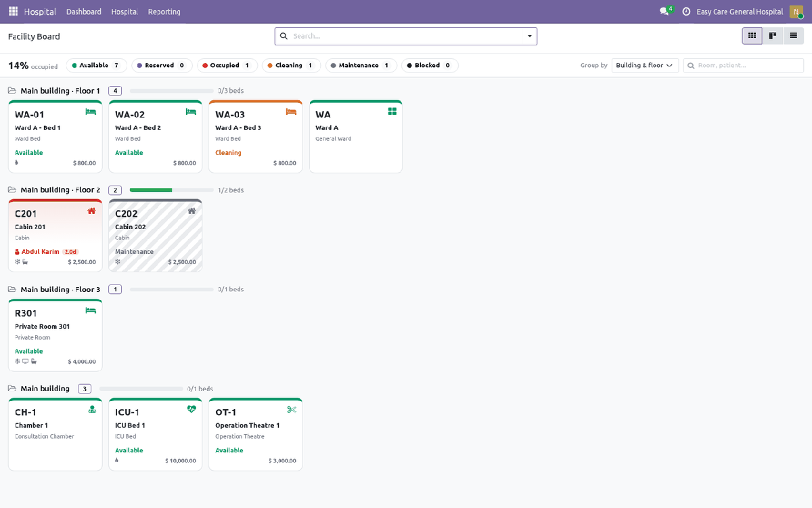Switch to the list view
This screenshot has height=508, width=812.
tap(793, 36)
